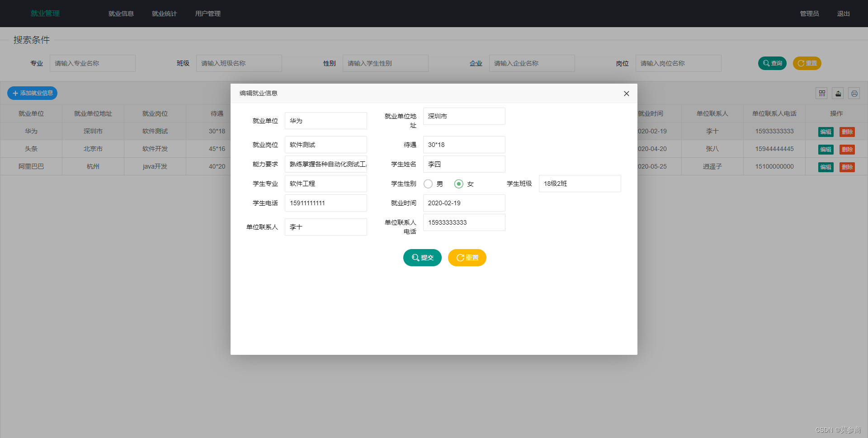Image resolution: width=868 pixels, height=438 pixels.
Task: Delete the 头条 row with 删除
Action: pyautogui.click(x=847, y=150)
